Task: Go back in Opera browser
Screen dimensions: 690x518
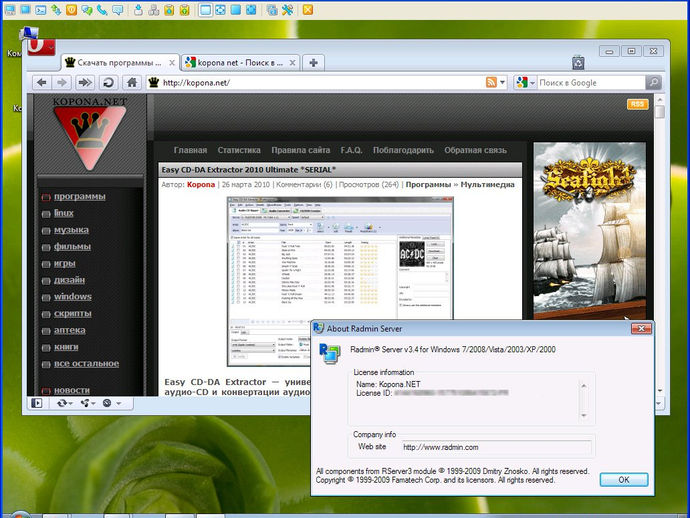Action: (42, 82)
